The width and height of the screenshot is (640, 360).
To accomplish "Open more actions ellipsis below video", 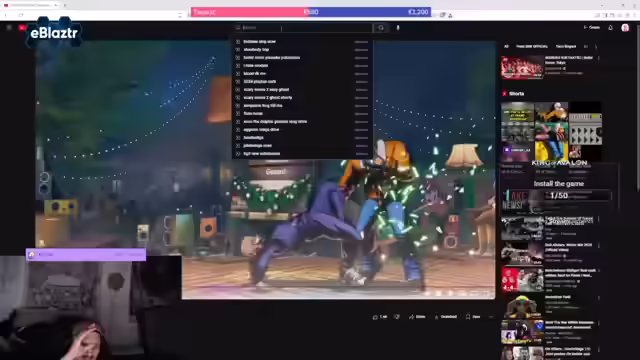I will coord(491,317).
